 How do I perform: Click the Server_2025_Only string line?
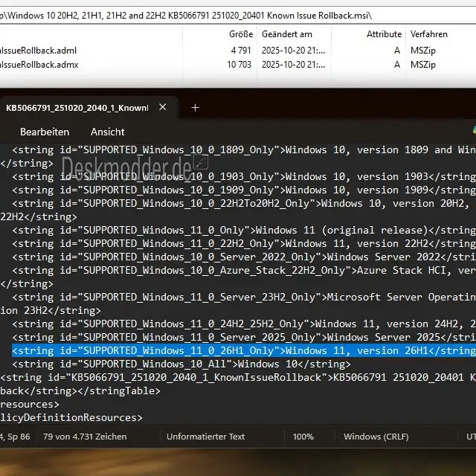244,337
